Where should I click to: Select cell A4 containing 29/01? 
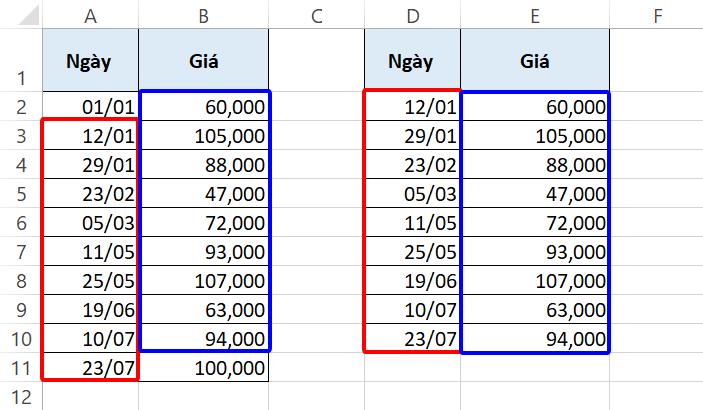[91, 164]
